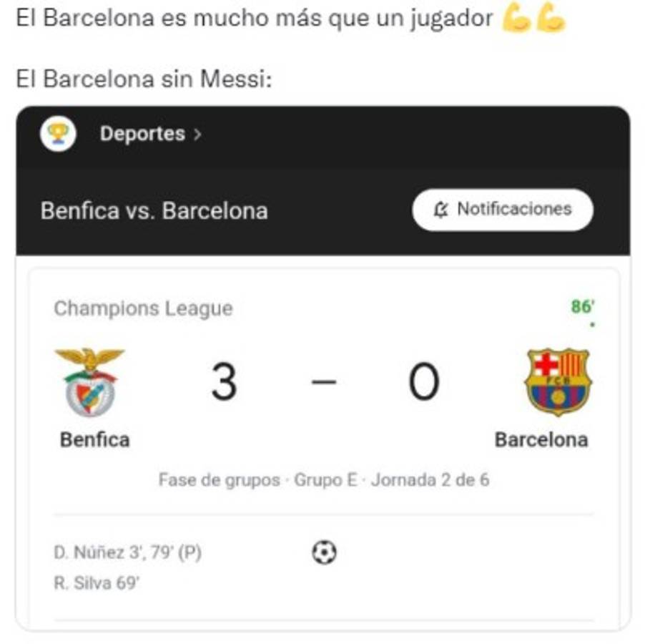
Task: Open the Deportes section link
Action: pyautogui.click(x=142, y=134)
